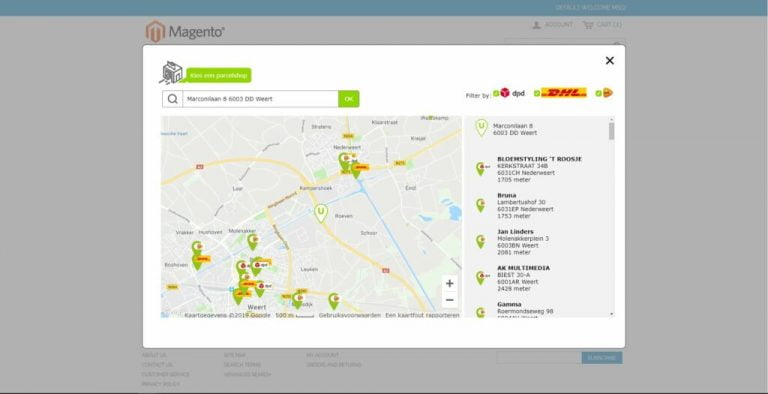
Task: Click the orange PostNL logo in filters
Action: point(607,93)
